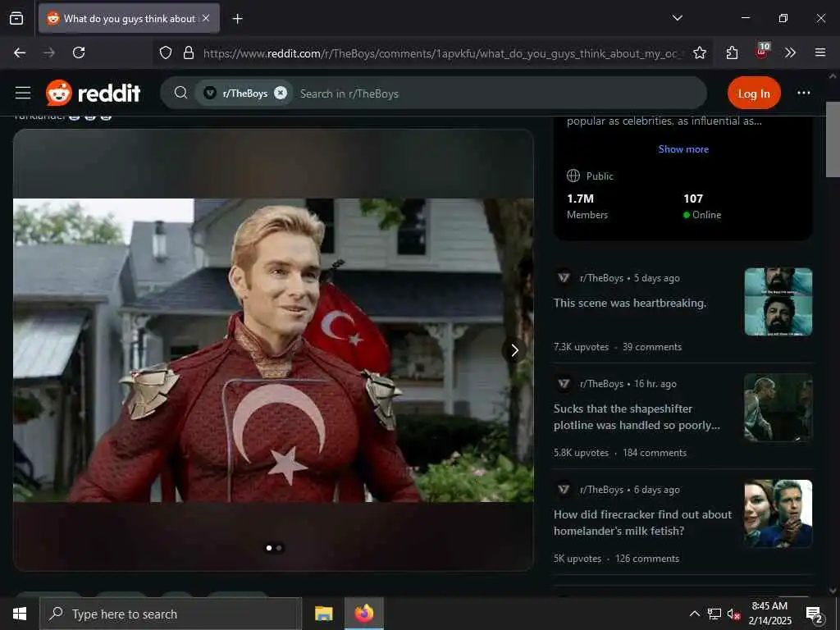
Task: Open Reddit's hamburger navigation menu
Action: pos(22,93)
